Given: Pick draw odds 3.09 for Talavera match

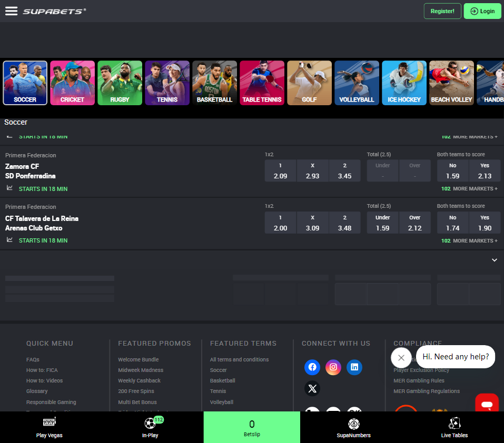Looking at the screenshot, I should (x=312, y=223).
